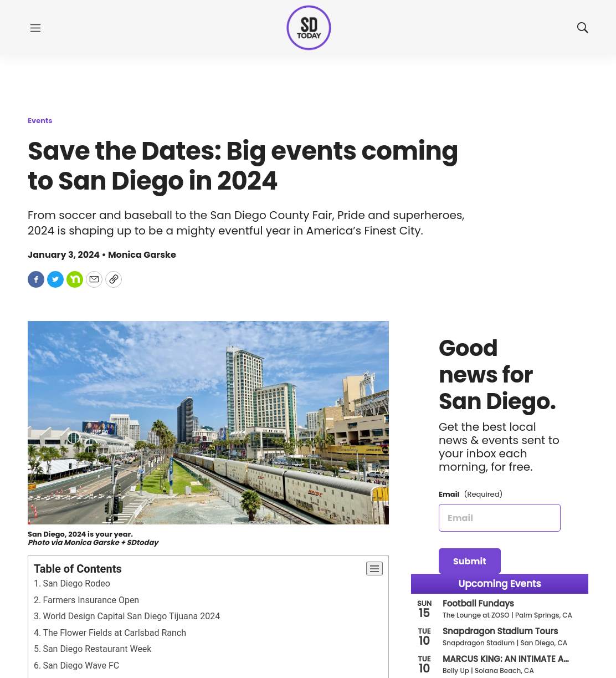Viewport: 616px width, 678px height.
Task: Share article on Nextdoor
Action: click(x=75, y=279)
